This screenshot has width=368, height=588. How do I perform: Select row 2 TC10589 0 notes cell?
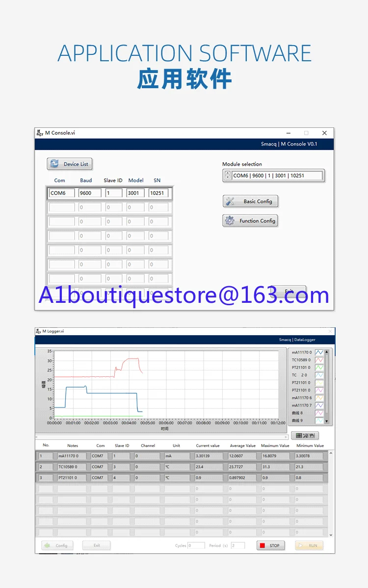click(x=72, y=467)
